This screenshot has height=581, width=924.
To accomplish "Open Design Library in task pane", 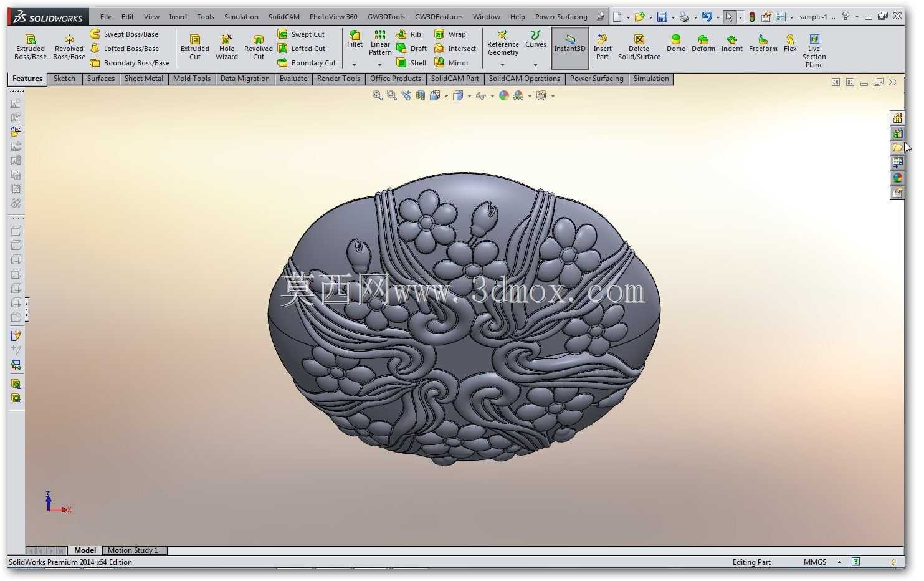I will click(897, 133).
